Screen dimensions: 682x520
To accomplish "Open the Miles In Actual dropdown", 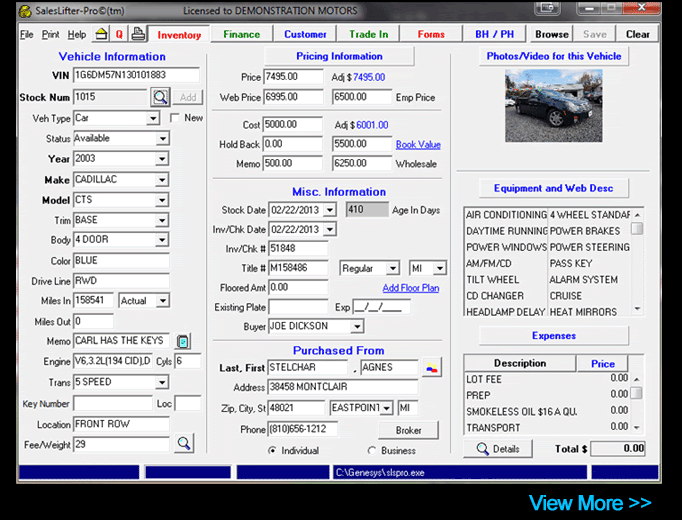I will pos(163,300).
